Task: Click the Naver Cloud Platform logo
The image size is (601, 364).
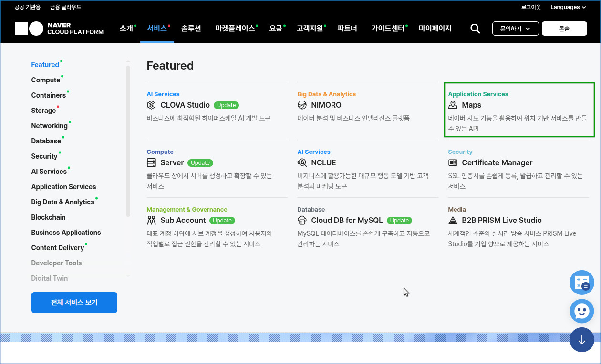Action: click(x=59, y=29)
